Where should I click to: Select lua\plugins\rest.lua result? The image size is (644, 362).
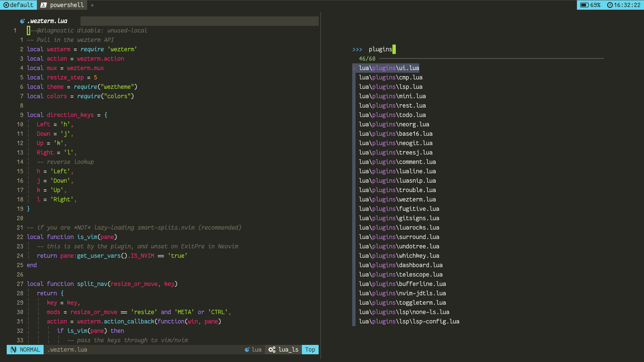392,106
